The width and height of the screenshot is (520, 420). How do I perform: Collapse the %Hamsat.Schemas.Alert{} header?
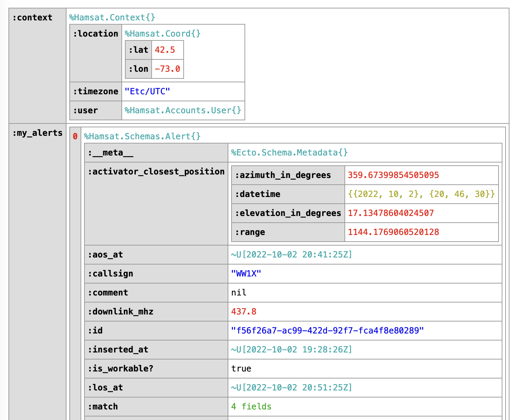142,136
